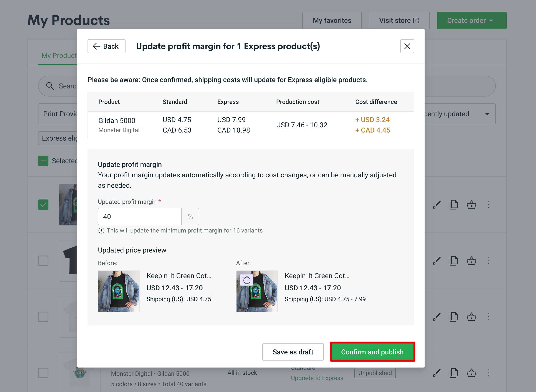Uncheck the selected first product checkbox

(x=43, y=204)
